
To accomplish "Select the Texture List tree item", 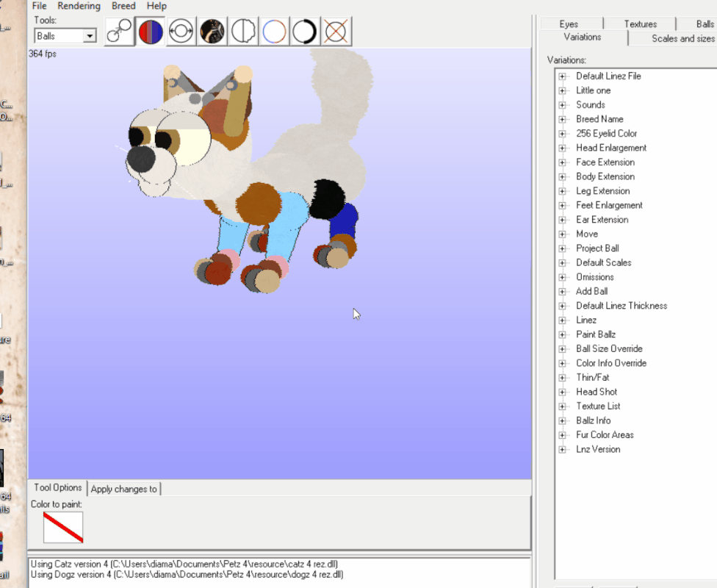I will pos(598,406).
